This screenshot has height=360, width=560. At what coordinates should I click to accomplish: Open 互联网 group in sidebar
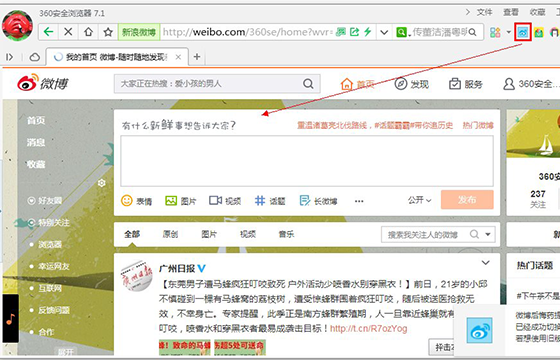point(46,288)
